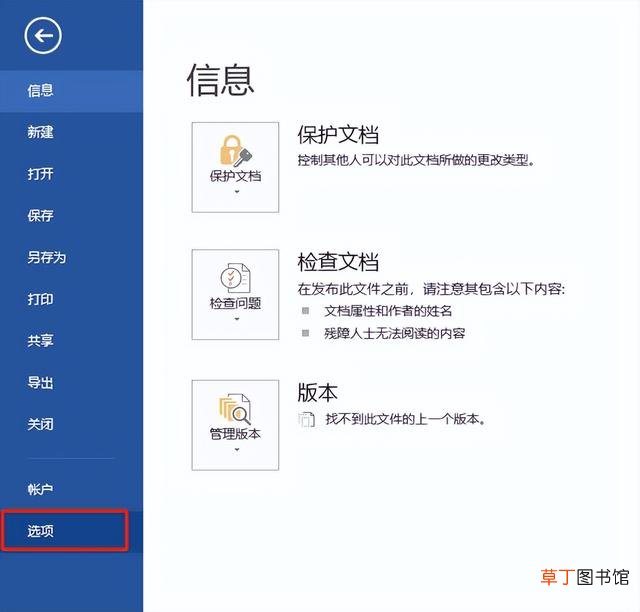
Task: Click the 检查问题 button label
Action: tap(236, 303)
